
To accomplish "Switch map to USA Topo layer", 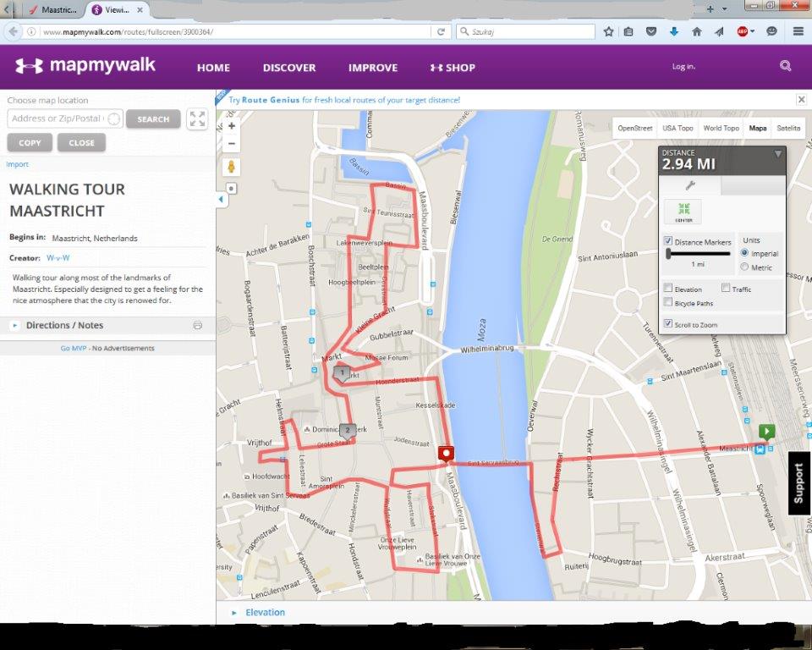I will [x=678, y=128].
